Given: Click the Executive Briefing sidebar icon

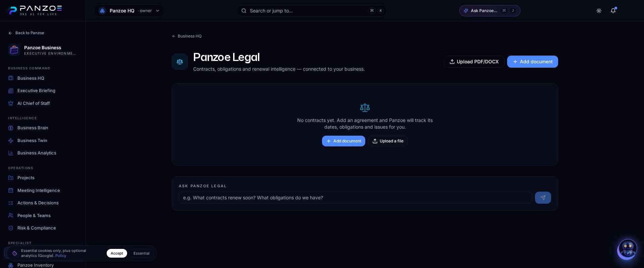Looking at the screenshot, I should coord(11,91).
